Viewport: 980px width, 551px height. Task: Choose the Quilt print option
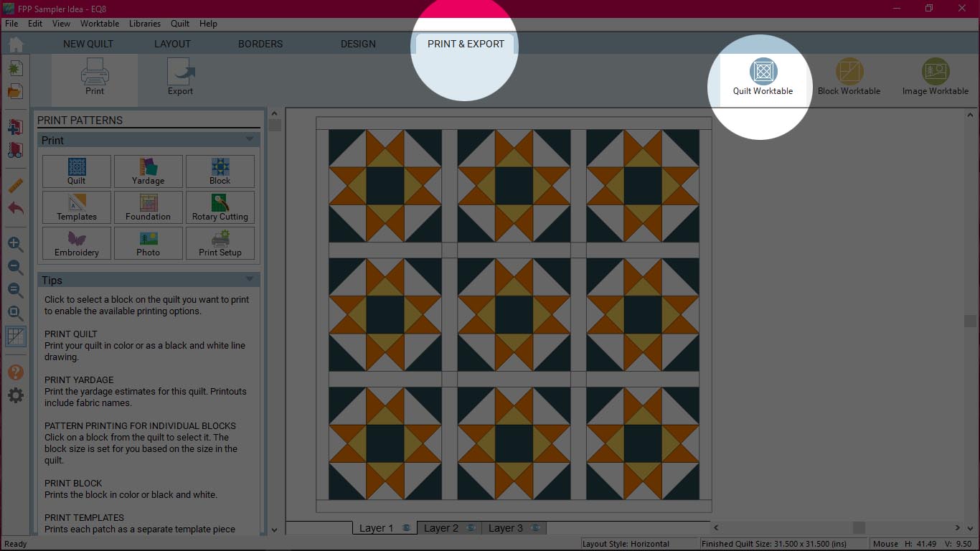coord(77,171)
